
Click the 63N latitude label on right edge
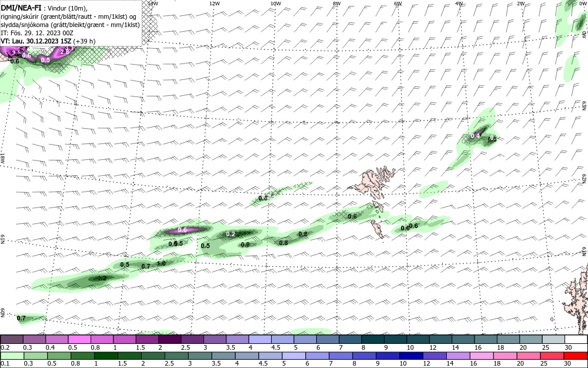(584, 105)
